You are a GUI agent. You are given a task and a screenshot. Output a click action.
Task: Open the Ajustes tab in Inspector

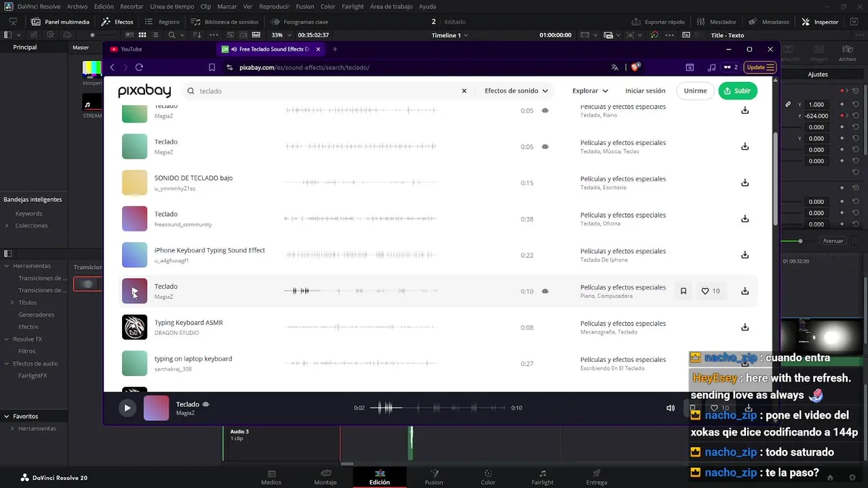818,75
